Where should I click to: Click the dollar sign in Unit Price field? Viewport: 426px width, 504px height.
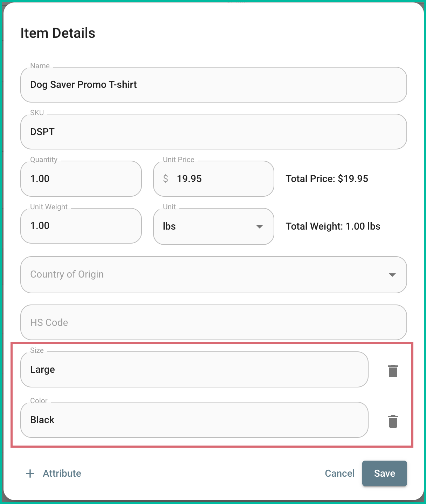[166, 178]
